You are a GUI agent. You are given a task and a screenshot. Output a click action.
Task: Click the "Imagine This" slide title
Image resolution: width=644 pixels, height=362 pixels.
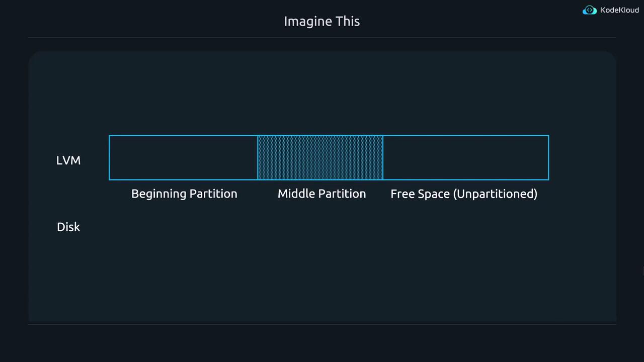(x=322, y=21)
